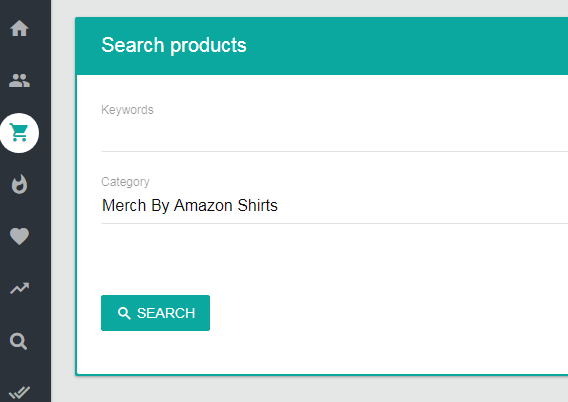Click the teal Search products header bar

tap(322, 46)
